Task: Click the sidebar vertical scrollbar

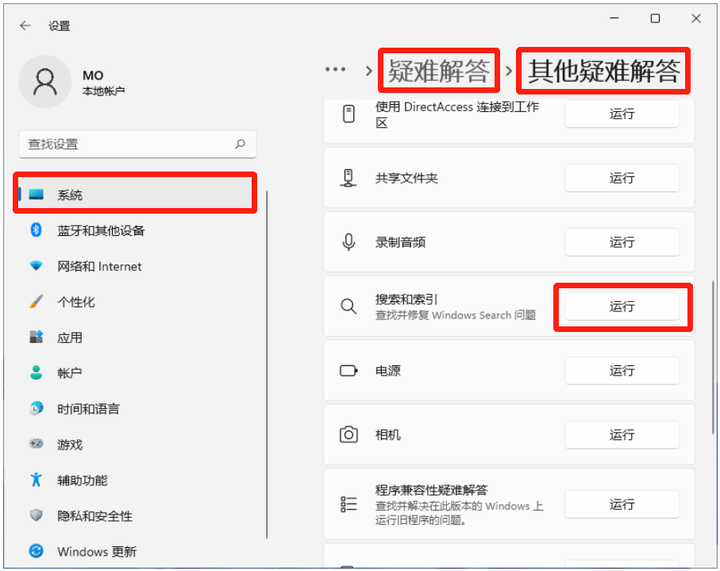Action: pyautogui.click(x=267, y=365)
